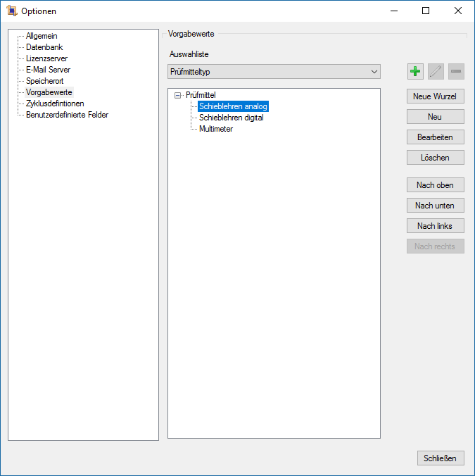Click the Optionen window title icon
475x476 pixels.
click(x=11, y=11)
